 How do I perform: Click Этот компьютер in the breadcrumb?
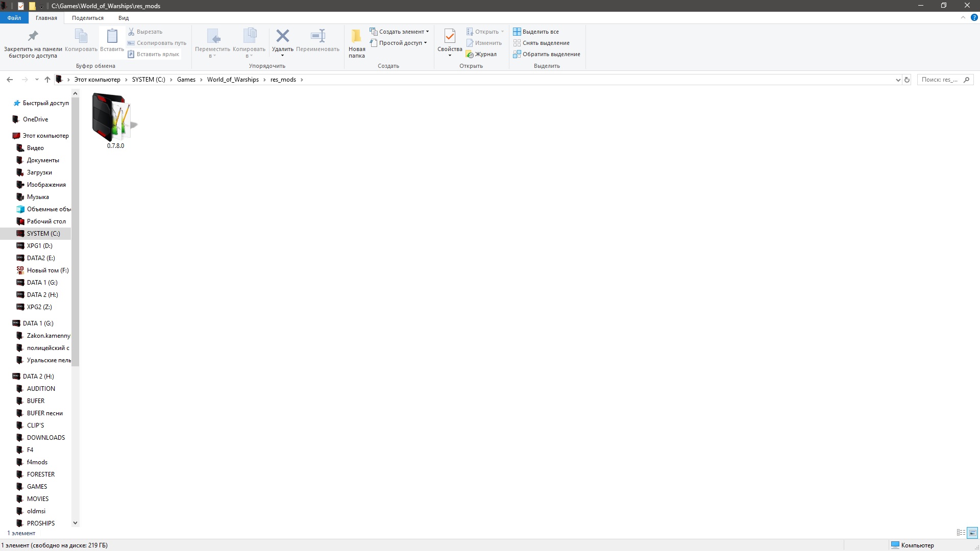tap(97, 80)
